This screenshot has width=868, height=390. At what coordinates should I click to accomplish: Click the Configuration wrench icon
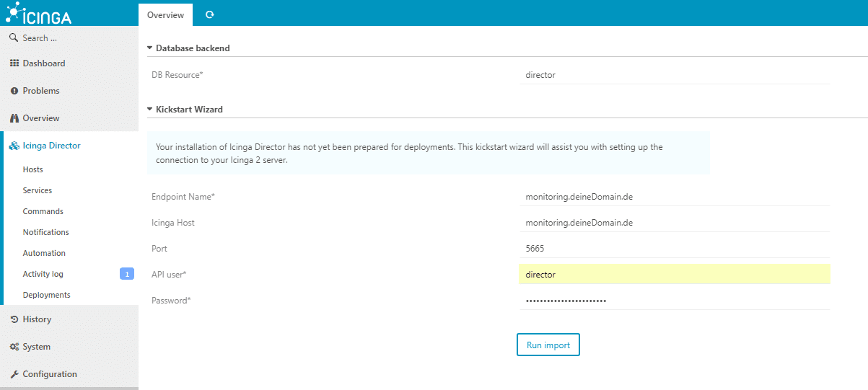click(x=14, y=374)
